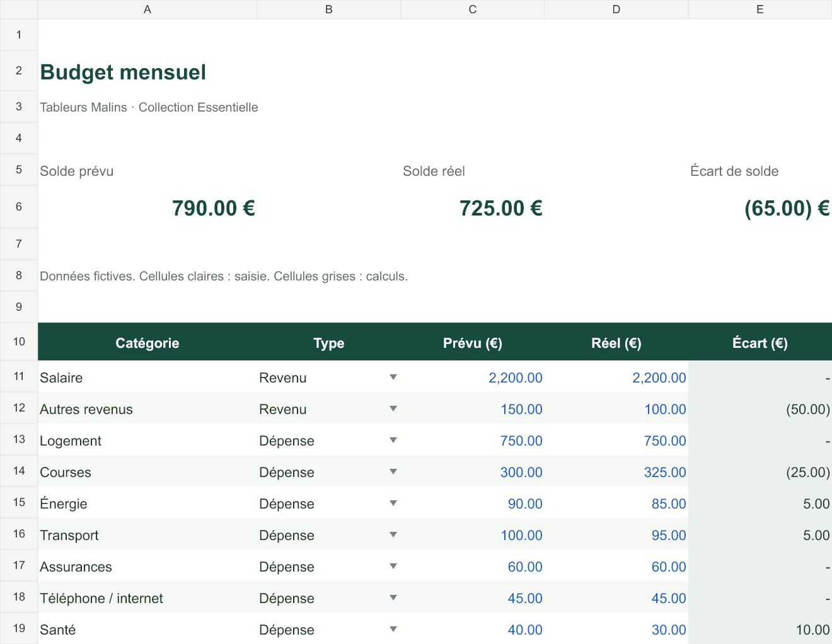Select row 19 header
Viewport: 832px width, 644px height.
coord(19,628)
